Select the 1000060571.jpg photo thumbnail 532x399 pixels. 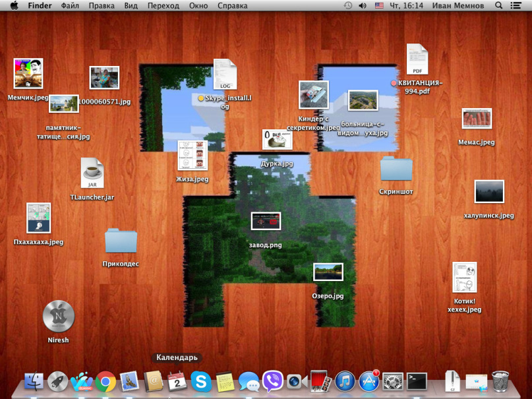(104, 78)
